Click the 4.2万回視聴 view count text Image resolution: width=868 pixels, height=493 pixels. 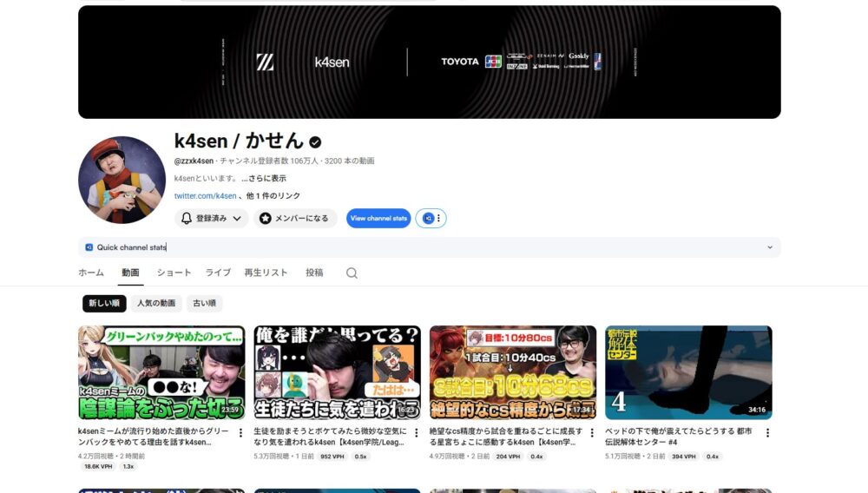[96, 457]
